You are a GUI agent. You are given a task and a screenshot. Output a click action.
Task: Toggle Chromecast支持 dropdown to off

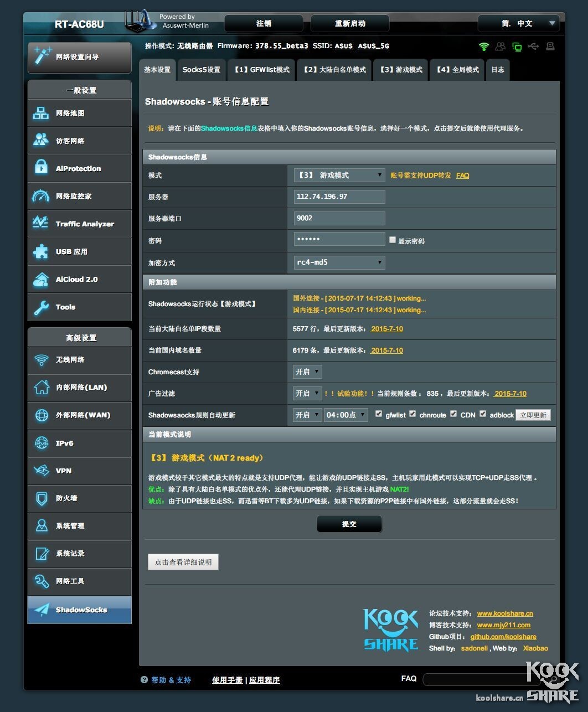click(307, 372)
